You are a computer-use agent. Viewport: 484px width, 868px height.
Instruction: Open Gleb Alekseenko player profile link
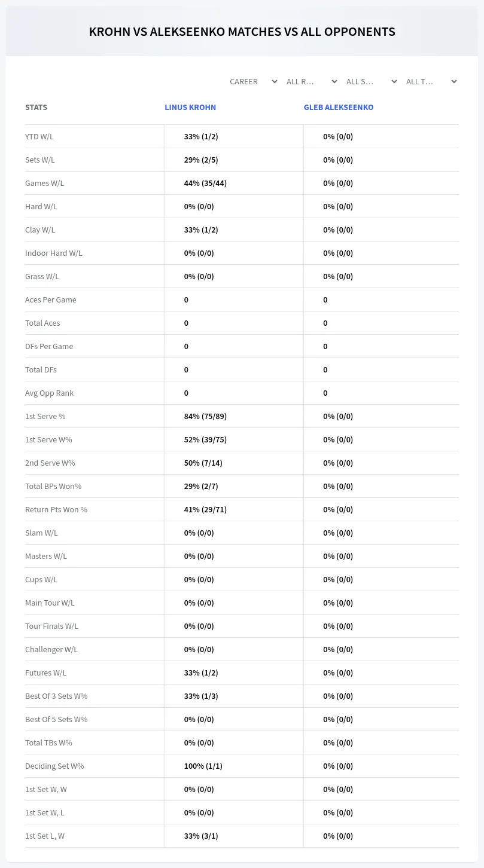coord(339,108)
